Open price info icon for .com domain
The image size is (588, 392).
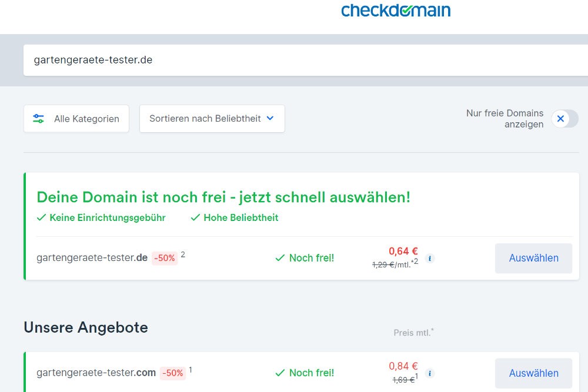coord(430,373)
